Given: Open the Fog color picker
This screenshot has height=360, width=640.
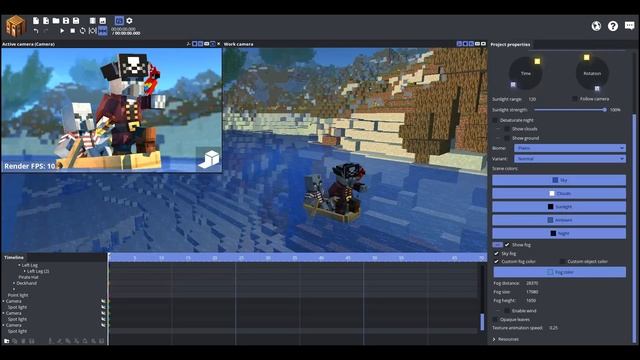Looking at the screenshot, I should click(559, 272).
